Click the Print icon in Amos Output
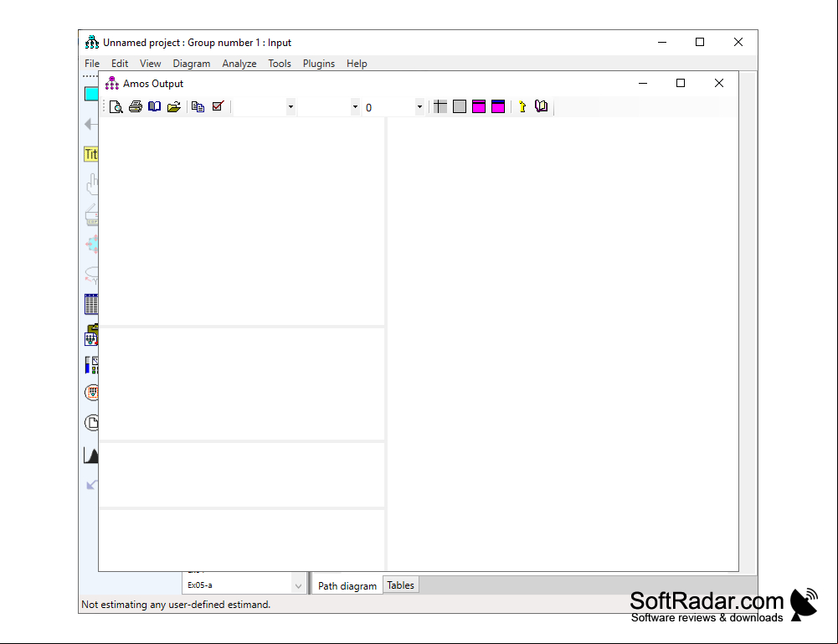The width and height of the screenshot is (838, 644). pyautogui.click(x=136, y=107)
